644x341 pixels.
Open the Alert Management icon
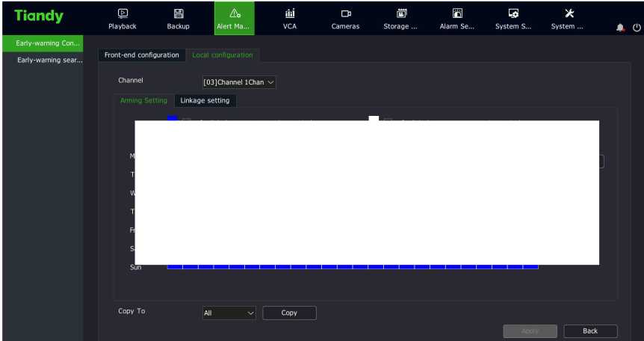[x=235, y=13]
